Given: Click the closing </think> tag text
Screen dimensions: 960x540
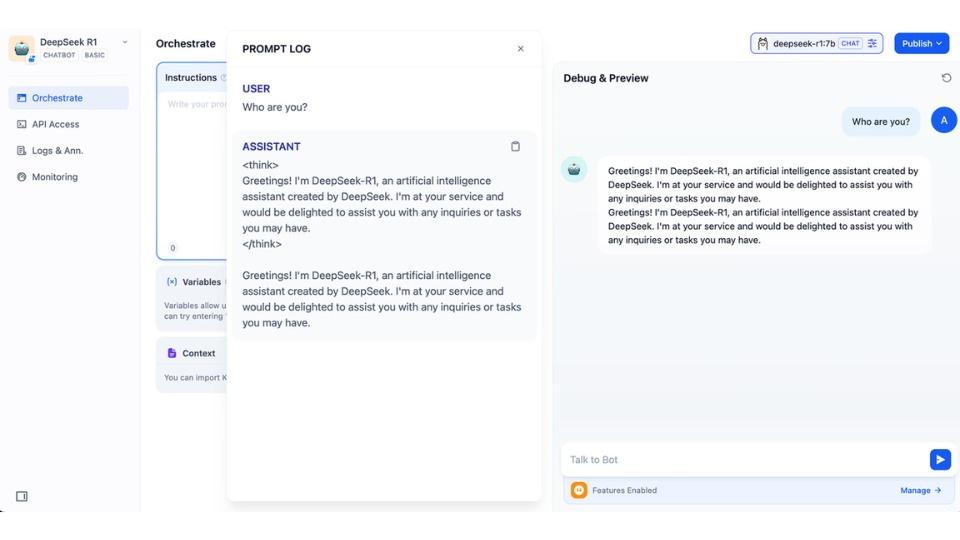Looking at the screenshot, I should point(262,244).
